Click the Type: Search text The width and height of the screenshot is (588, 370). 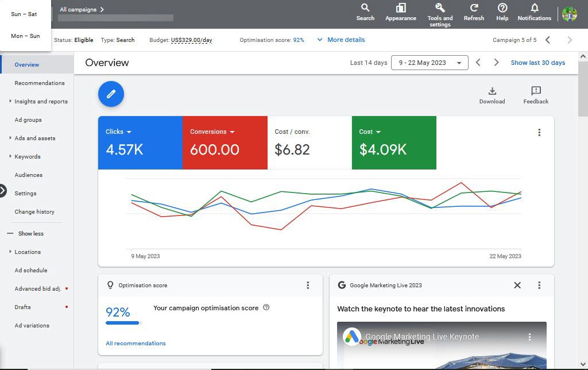[118, 40]
